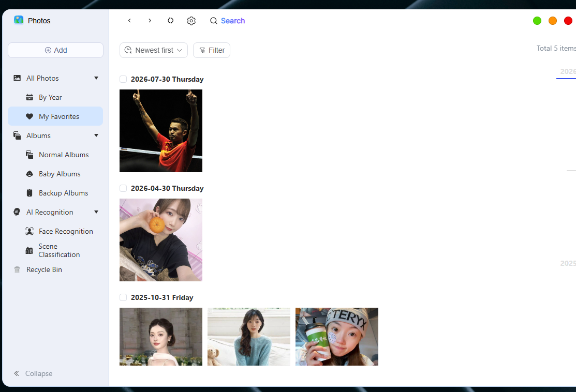Check the 2026-04-30 Thursday group checkbox
Viewport: 576px width, 392px height.
point(123,188)
